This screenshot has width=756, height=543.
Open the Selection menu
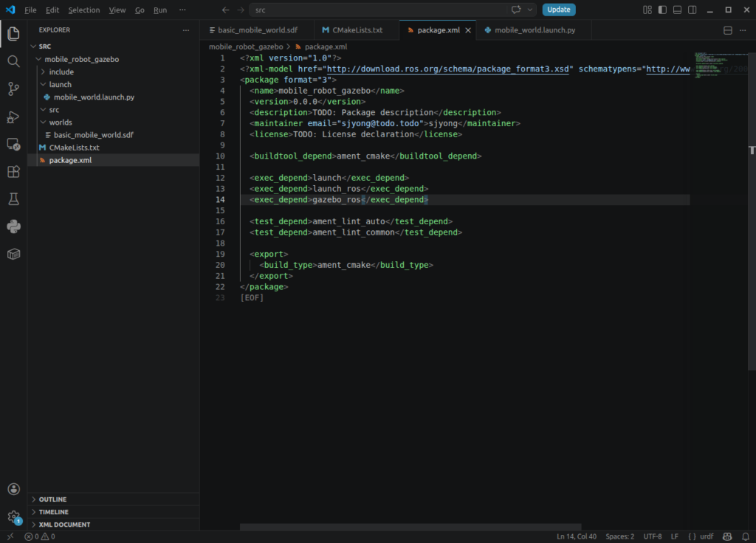pyautogui.click(x=84, y=10)
